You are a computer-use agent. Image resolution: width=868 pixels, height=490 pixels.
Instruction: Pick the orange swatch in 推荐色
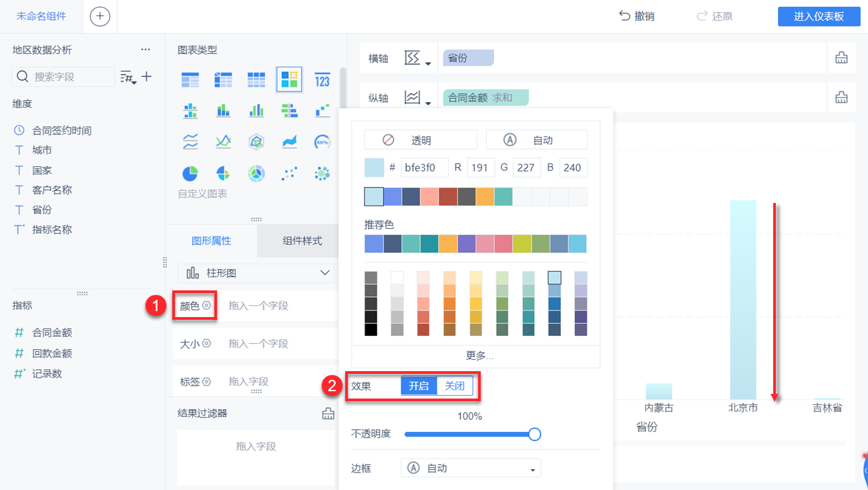point(448,244)
